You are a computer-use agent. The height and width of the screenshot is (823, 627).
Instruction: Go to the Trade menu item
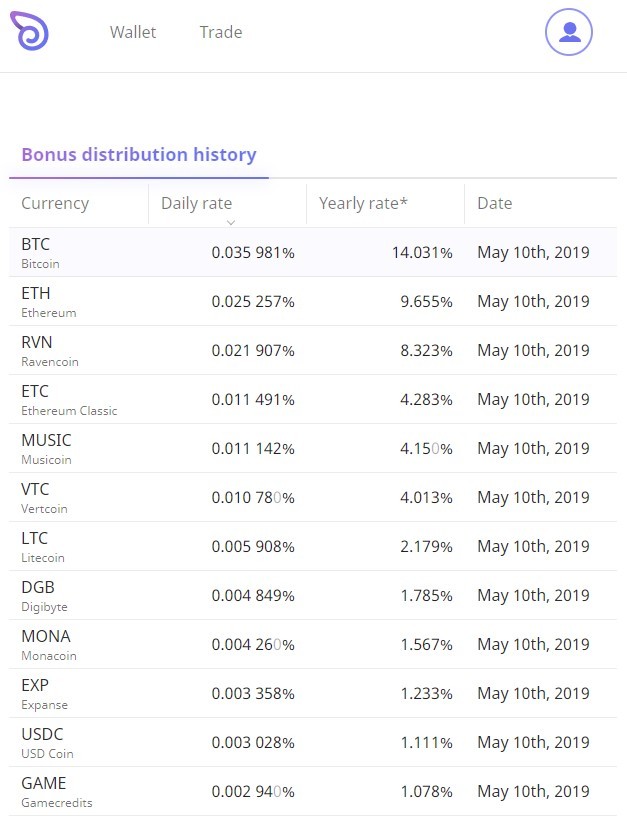[221, 32]
